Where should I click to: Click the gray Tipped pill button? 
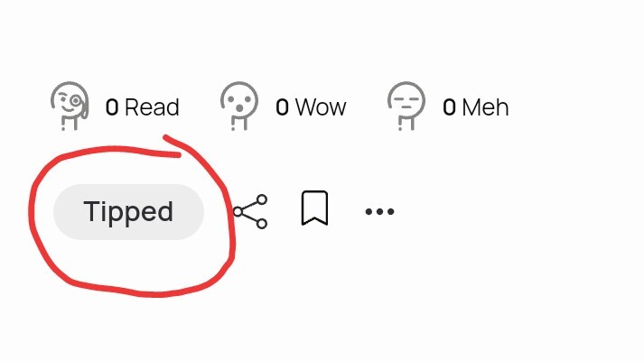[x=128, y=212]
